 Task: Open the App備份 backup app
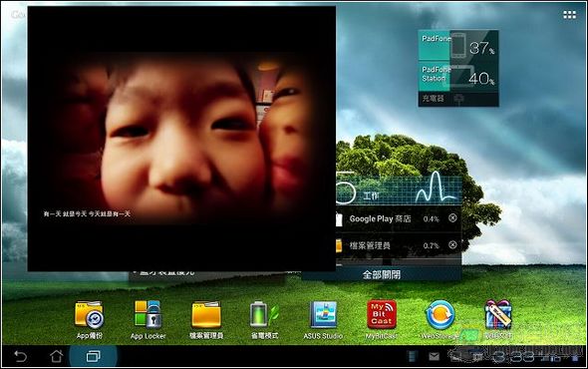click(x=89, y=319)
